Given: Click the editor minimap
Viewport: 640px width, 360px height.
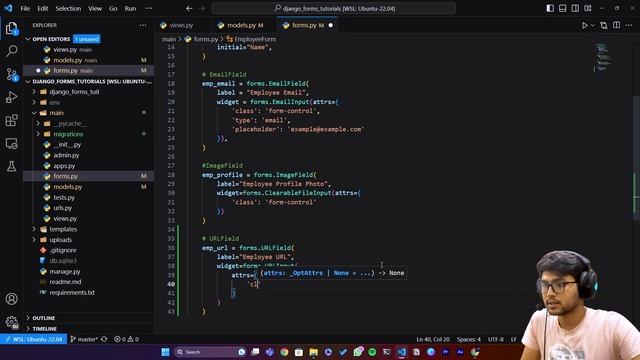Looking at the screenshot, I should [x=604, y=57].
